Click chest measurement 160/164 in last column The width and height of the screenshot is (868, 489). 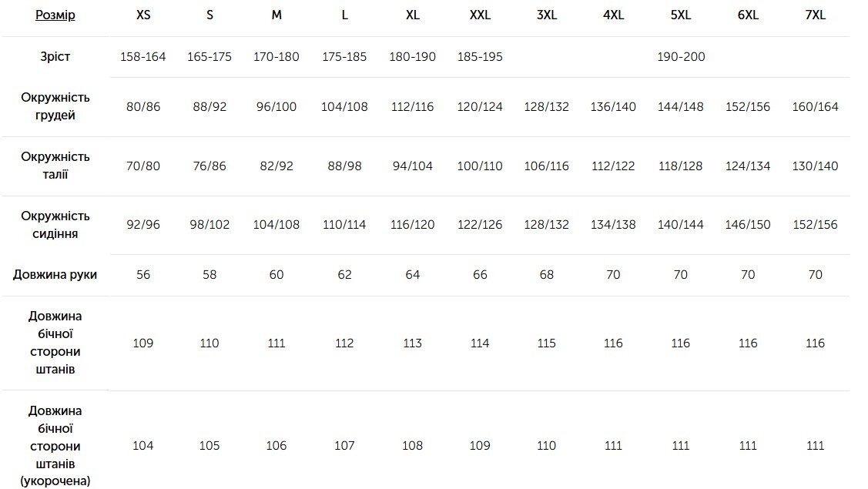click(x=815, y=107)
